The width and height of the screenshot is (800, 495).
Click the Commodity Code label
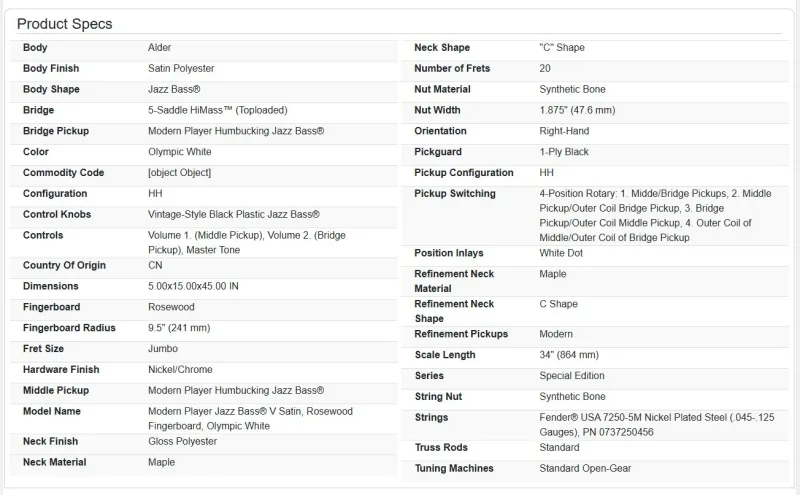click(x=63, y=173)
